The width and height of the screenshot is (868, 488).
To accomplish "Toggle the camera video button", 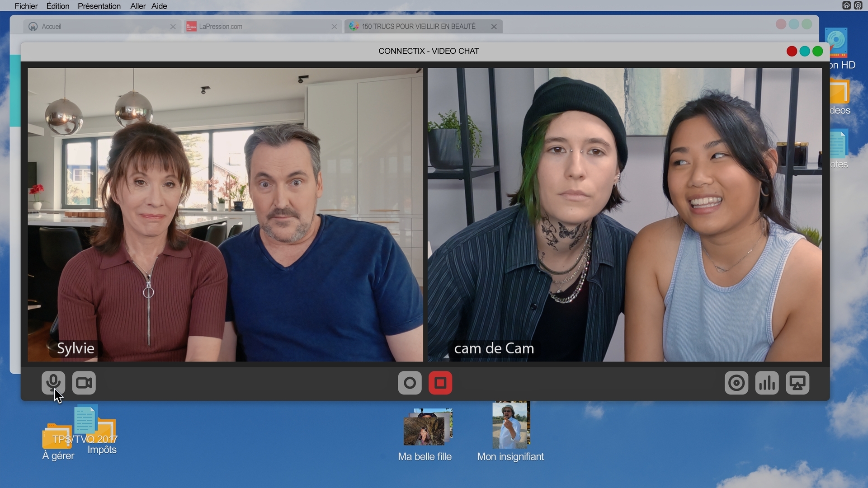I will [x=84, y=383].
